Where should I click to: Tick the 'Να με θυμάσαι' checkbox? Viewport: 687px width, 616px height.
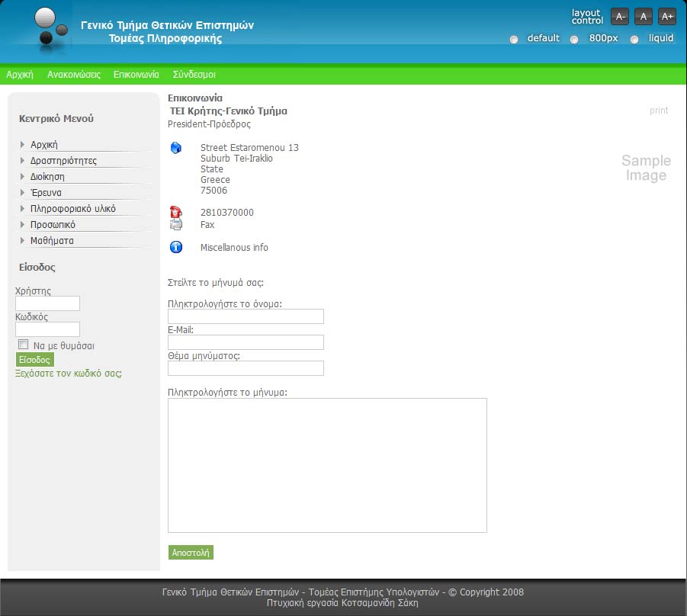coord(23,345)
